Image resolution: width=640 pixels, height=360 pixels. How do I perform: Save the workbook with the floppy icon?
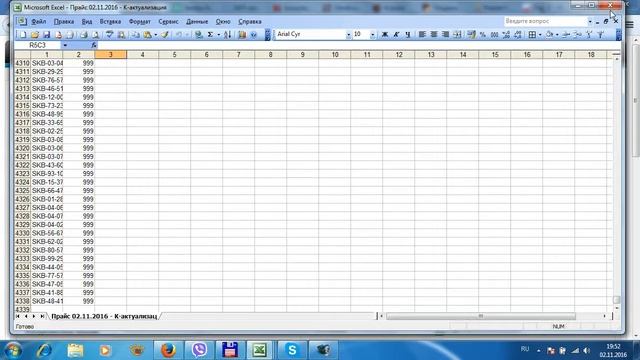(46, 35)
